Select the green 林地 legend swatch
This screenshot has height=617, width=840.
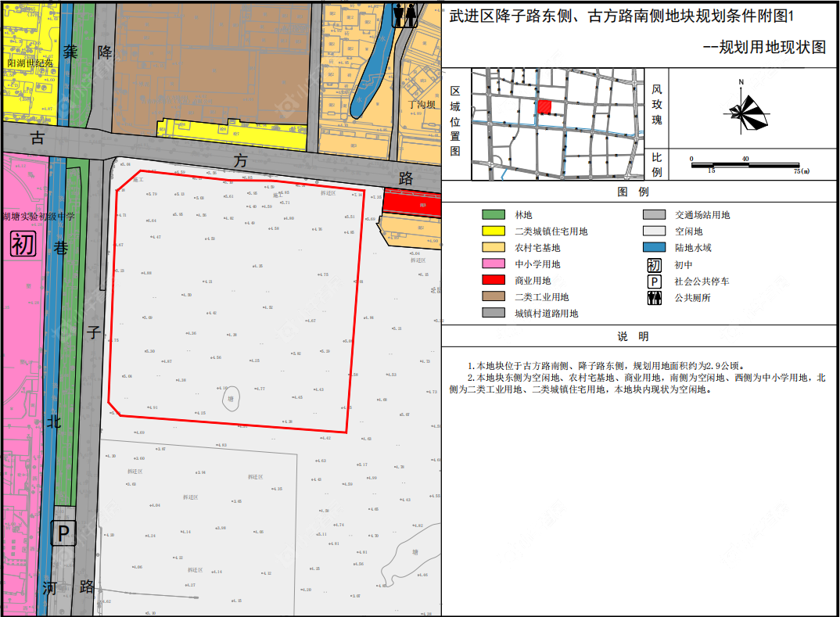pos(493,215)
